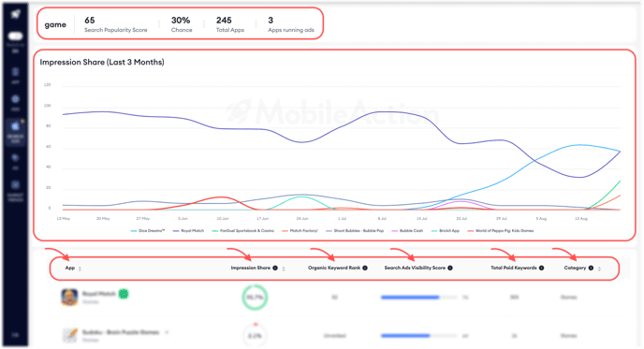Sort table by the App column arrows
This screenshot has height=349, width=644.
tap(80, 269)
